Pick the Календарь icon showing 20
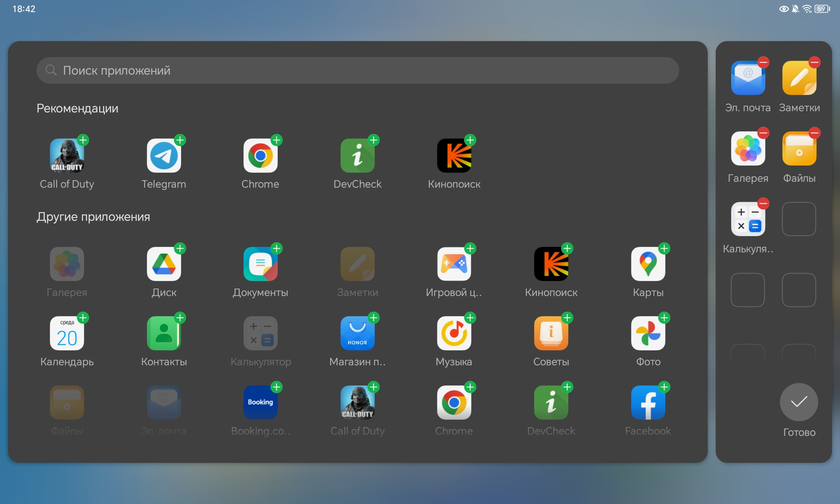840x504 pixels. [67, 333]
